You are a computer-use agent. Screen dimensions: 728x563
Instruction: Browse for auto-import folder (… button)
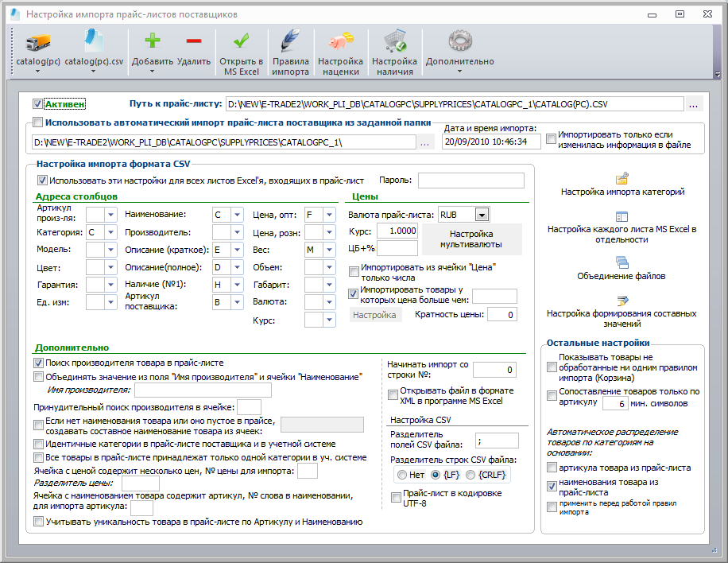[425, 142]
